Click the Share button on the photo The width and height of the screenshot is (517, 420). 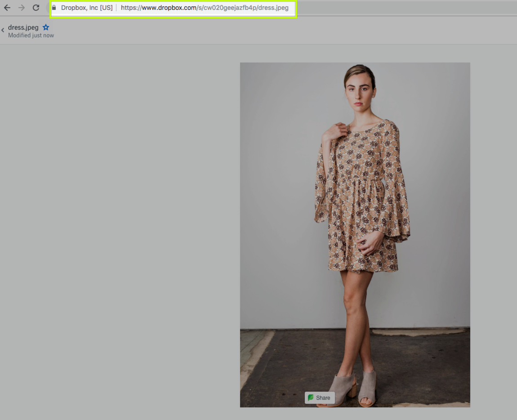320,398
